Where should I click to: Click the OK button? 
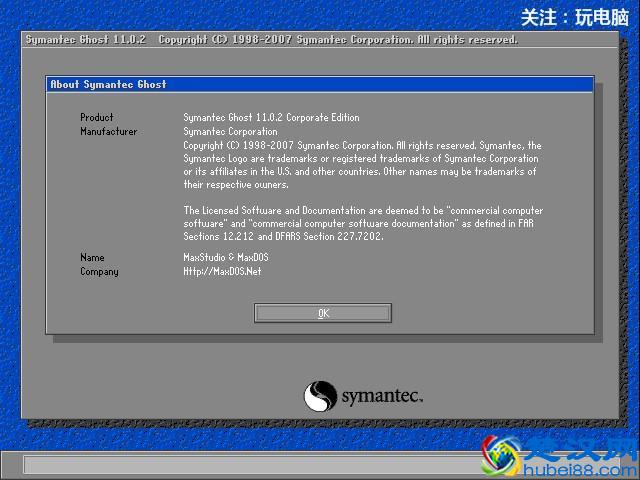click(x=322, y=313)
